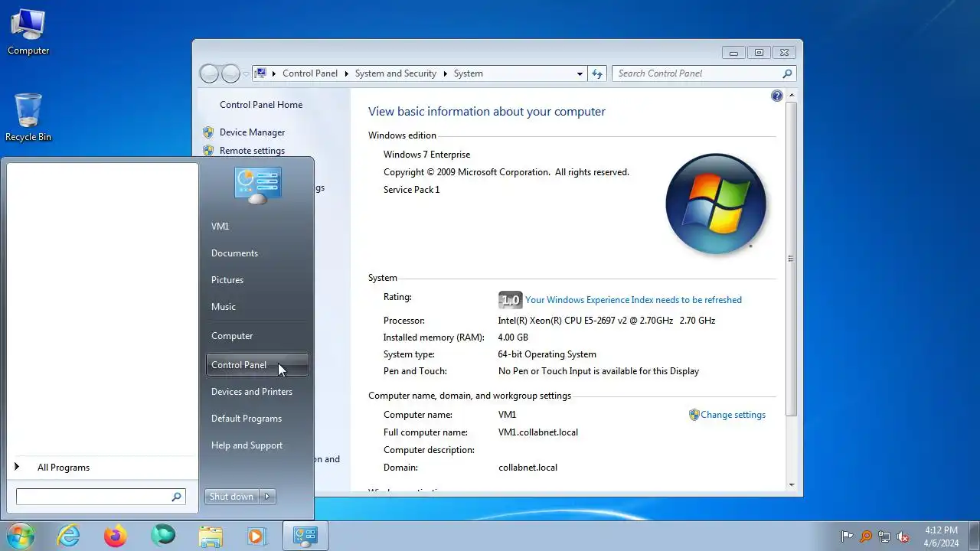Open Action Center flag in tray
This screenshot has height=551, width=980.
(847, 536)
